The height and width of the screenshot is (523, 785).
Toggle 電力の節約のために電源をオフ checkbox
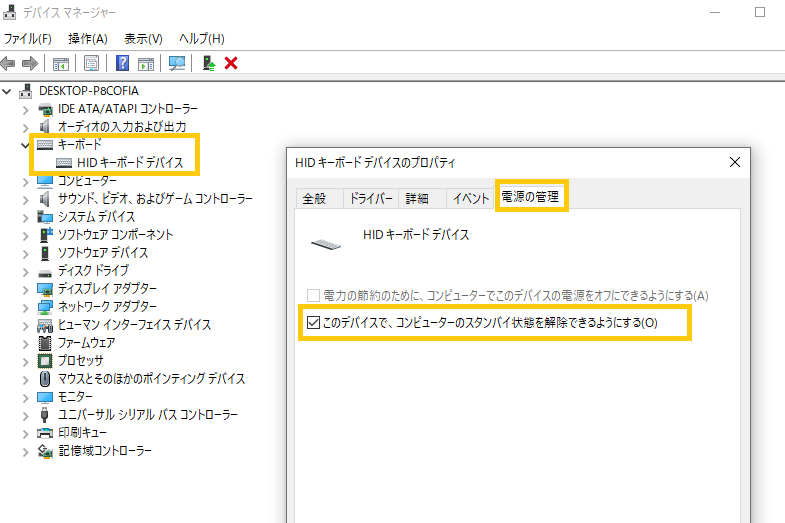coord(313,295)
